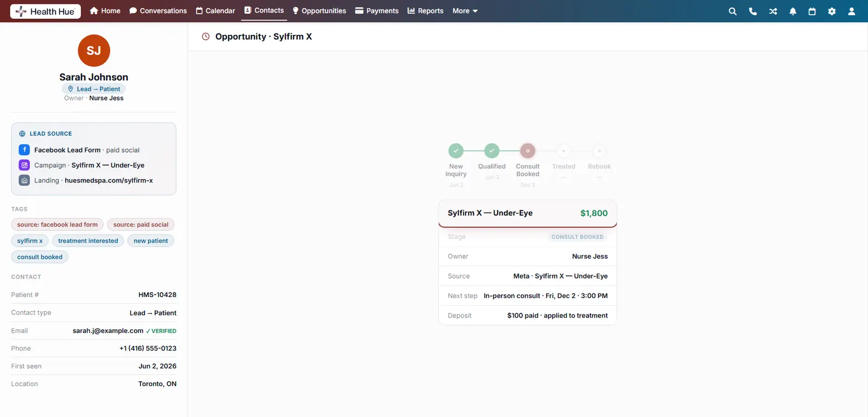Click the phone dialer icon

tap(753, 11)
